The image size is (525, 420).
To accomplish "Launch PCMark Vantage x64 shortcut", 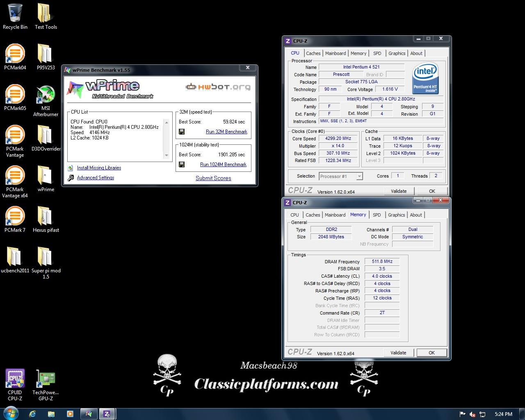I will (15, 182).
